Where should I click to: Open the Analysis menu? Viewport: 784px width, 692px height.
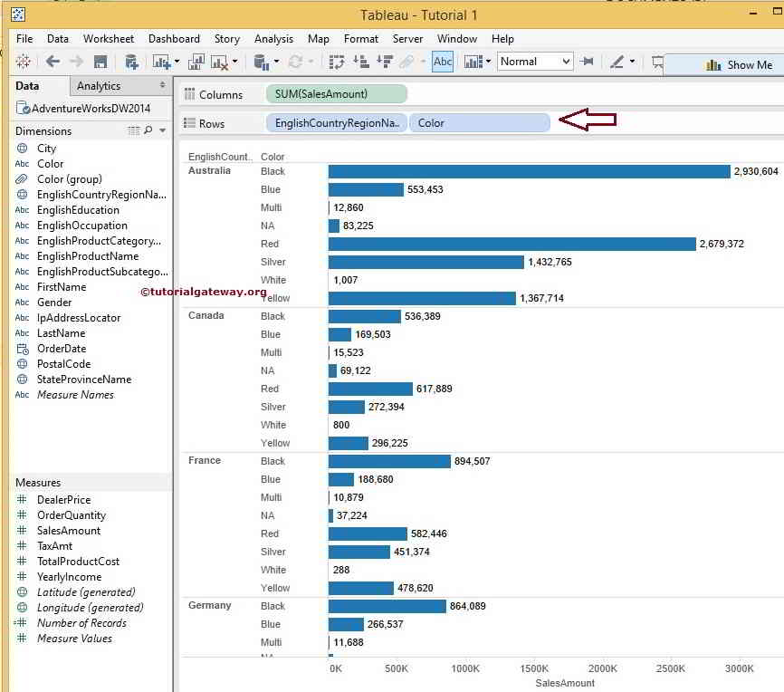coord(273,39)
